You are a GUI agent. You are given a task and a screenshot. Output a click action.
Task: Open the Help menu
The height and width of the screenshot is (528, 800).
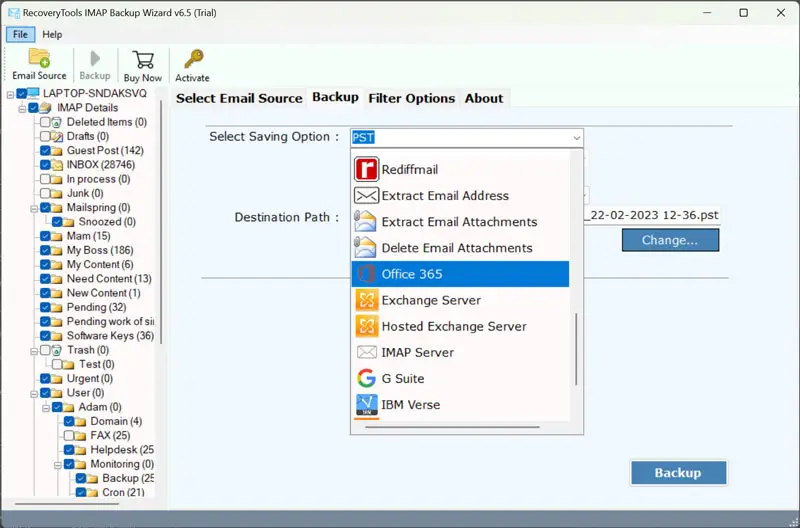(x=52, y=34)
